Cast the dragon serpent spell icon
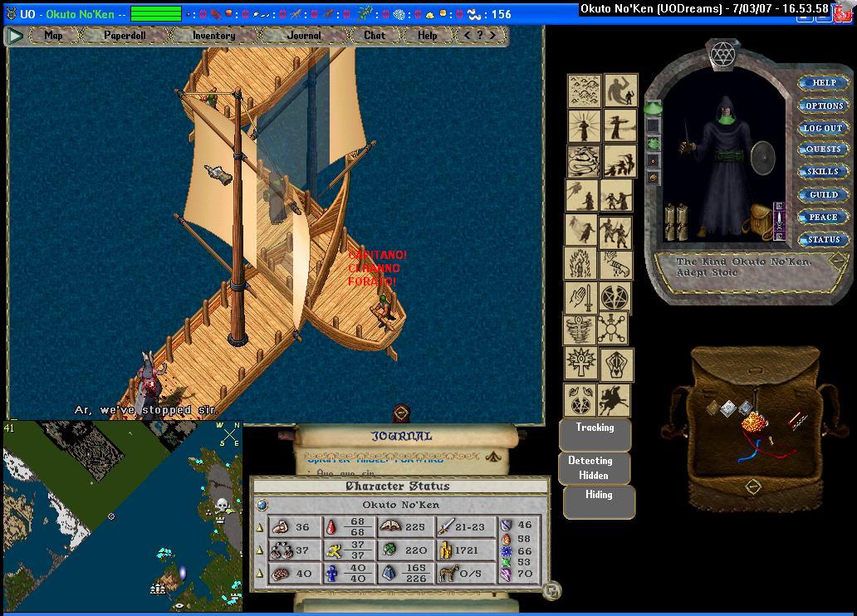This screenshot has width=857, height=616. tap(583, 161)
